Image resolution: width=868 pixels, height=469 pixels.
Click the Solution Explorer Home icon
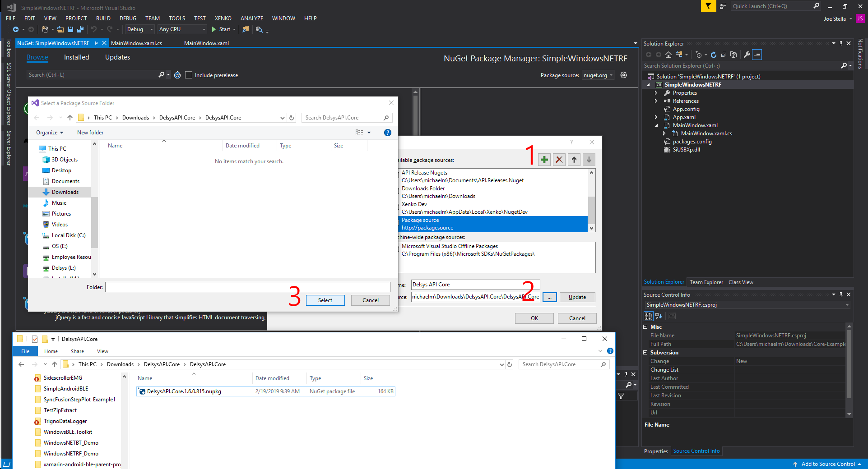[x=668, y=55]
